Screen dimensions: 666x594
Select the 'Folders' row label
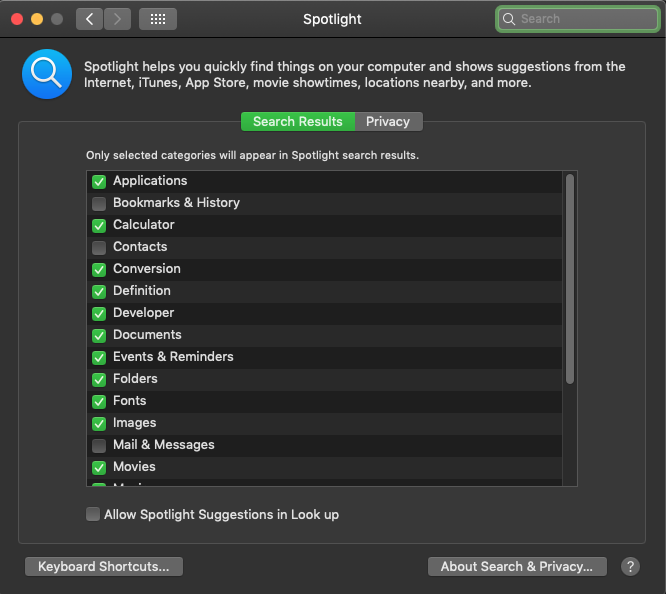pyautogui.click(x=135, y=379)
